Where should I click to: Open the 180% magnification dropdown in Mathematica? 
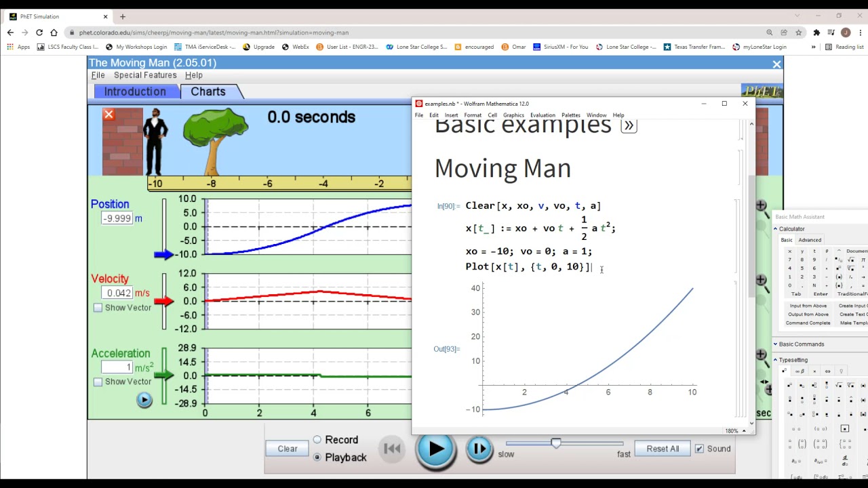pos(736,431)
